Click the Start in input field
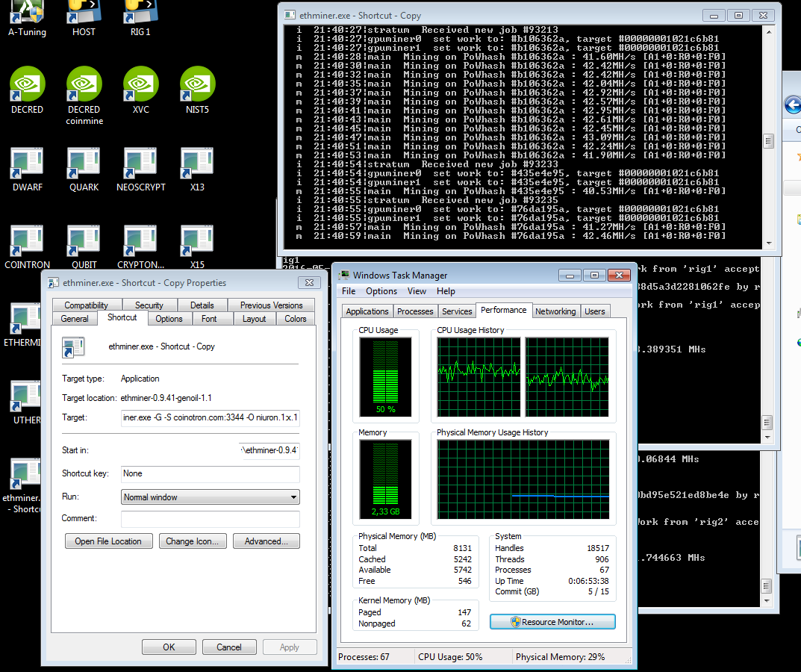Viewport: 801px width, 672px height. (x=269, y=450)
